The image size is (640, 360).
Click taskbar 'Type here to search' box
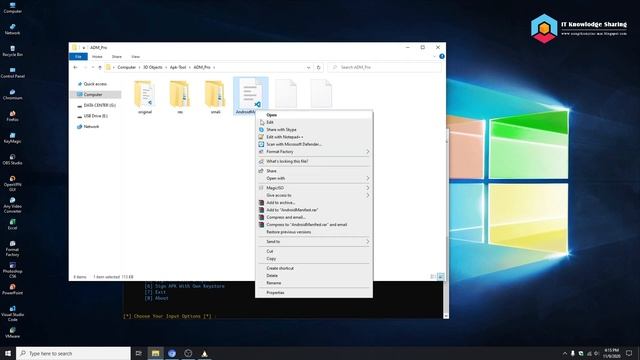click(x=73, y=353)
